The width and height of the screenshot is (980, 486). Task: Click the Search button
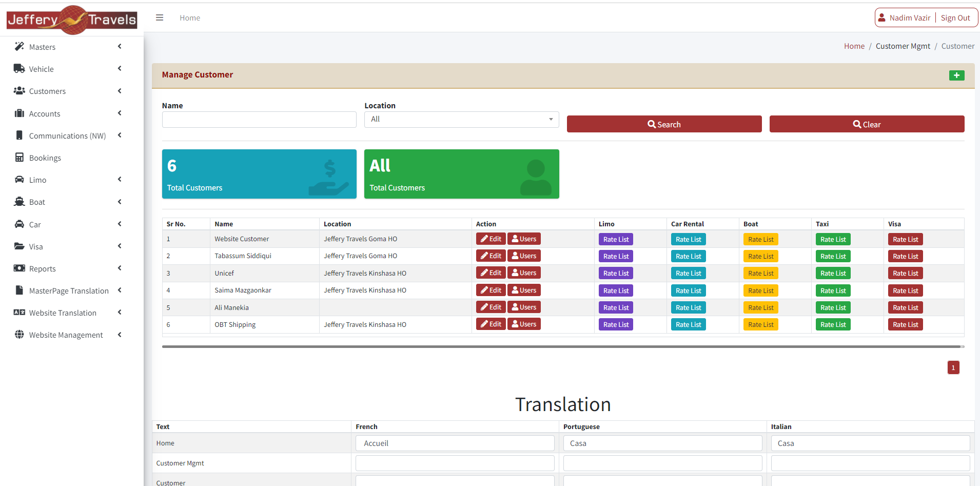pos(664,124)
